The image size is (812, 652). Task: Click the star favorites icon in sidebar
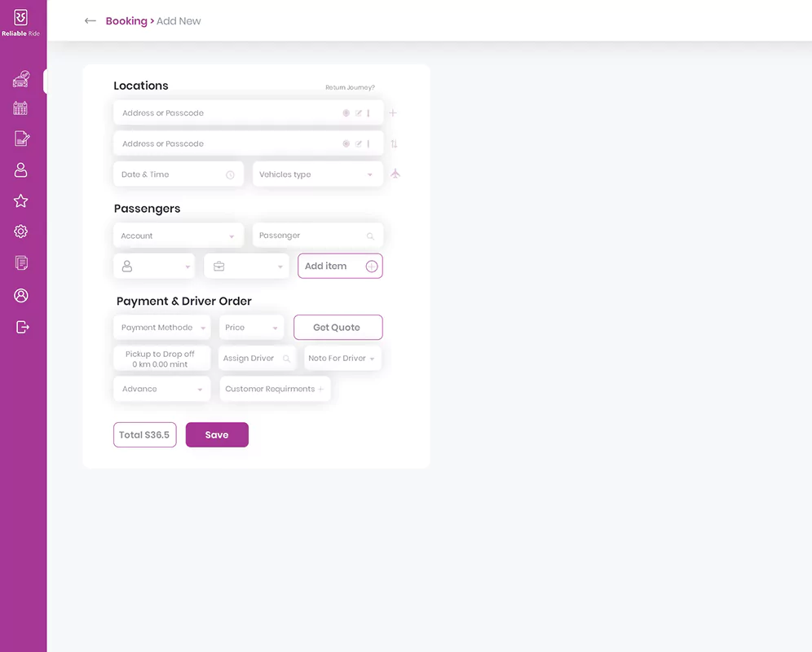[x=21, y=200]
